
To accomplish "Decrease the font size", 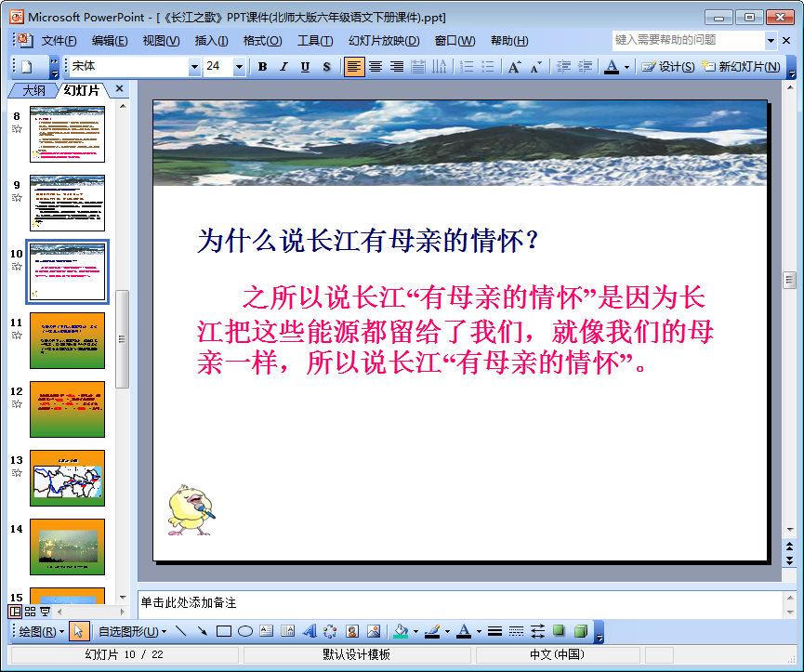I will [x=535, y=67].
